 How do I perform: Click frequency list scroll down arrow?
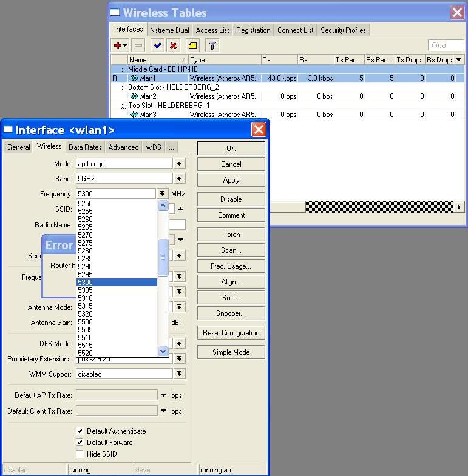click(163, 351)
